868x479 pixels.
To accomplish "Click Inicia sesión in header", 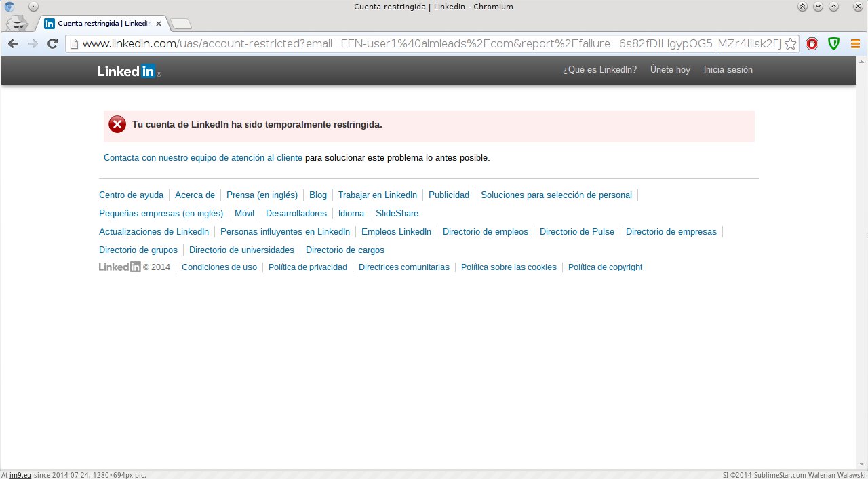I will point(728,70).
